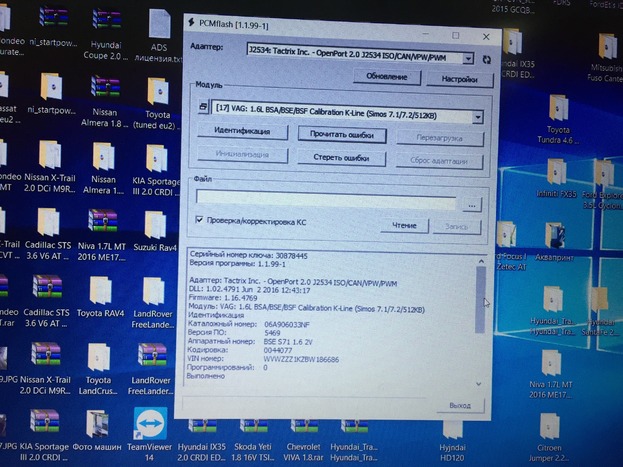
Task: Open Настройки settings button
Action: click(x=458, y=77)
